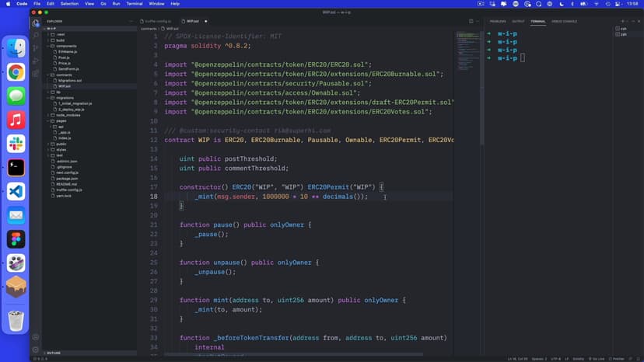Screen dimensions: 644x362
Task: Open the Source Control view
Action: pos(36,48)
